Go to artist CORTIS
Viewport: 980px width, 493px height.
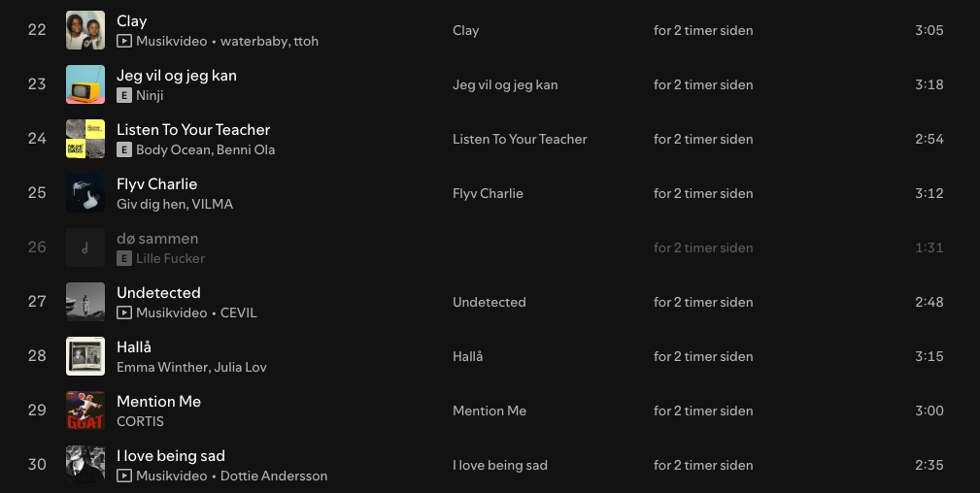[x=140, y=421]
